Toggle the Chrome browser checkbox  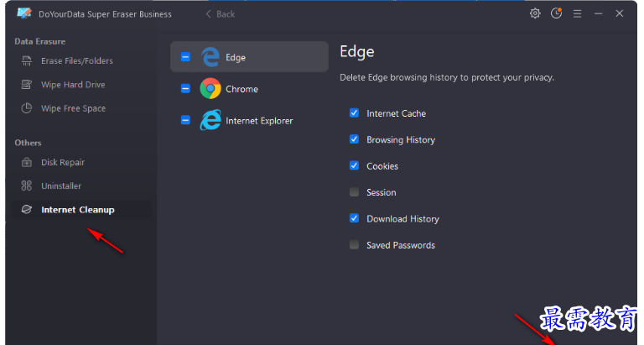[185, 88]
